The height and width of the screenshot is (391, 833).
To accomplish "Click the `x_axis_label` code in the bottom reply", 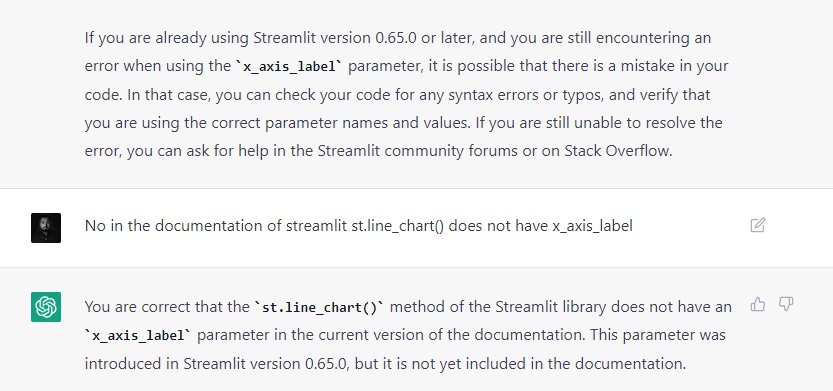I will (x=139, y=336).
